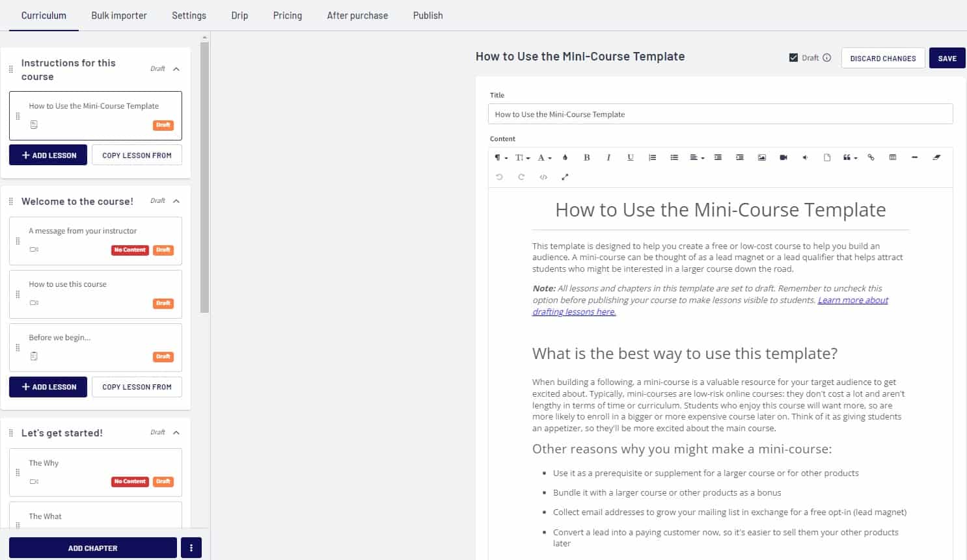Screen dimensions: 967x560
Task: Uncheck the Draft checkbox
Action: coord(793,58)
